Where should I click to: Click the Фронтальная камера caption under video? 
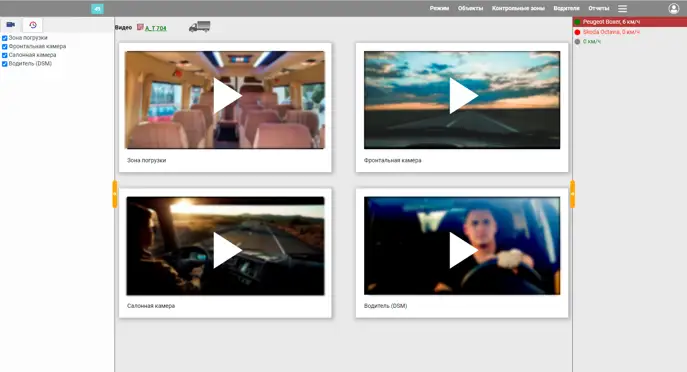coord(392,160)
